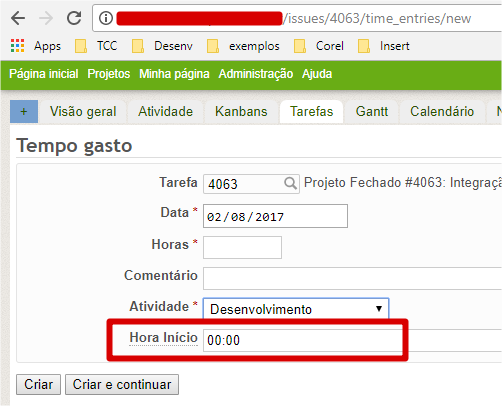502x406 pixels.
Task: Expand the Atividade dropdown
Action: click(x=296, y=309)
